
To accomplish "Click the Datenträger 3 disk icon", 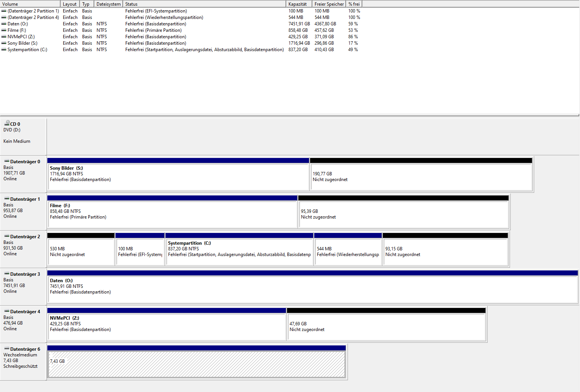I will (7, 274).
